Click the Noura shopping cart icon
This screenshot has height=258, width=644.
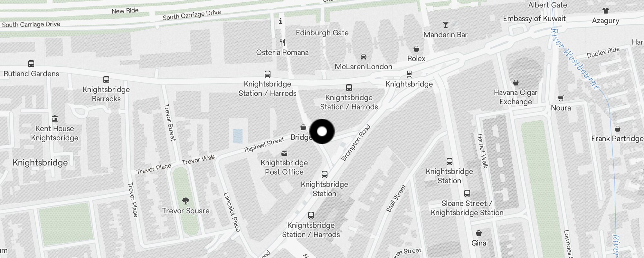(x=561, y=98)
